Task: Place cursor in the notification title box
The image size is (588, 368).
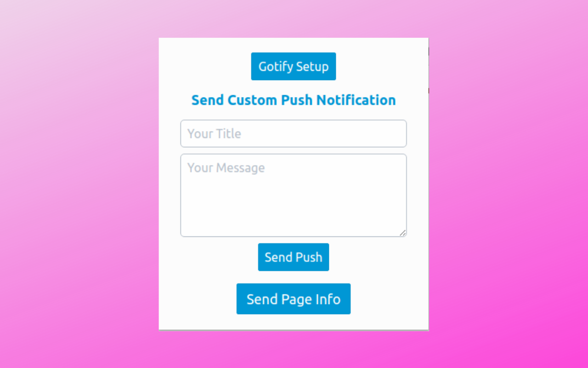Action: pos(293,134)
